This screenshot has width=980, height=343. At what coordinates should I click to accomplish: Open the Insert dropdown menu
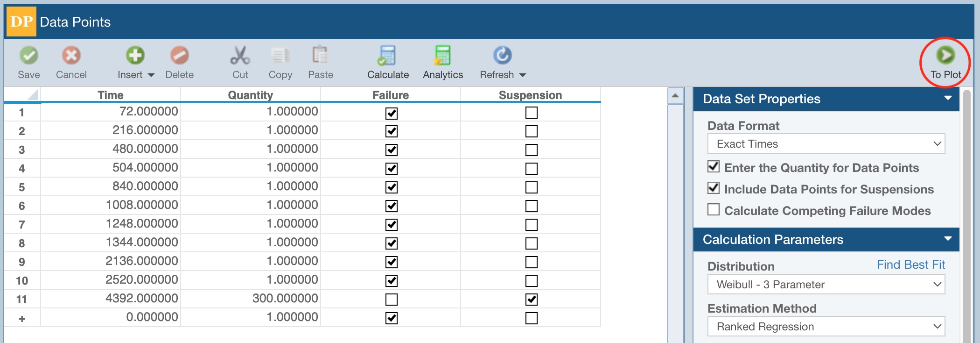[x=151, y=75]
